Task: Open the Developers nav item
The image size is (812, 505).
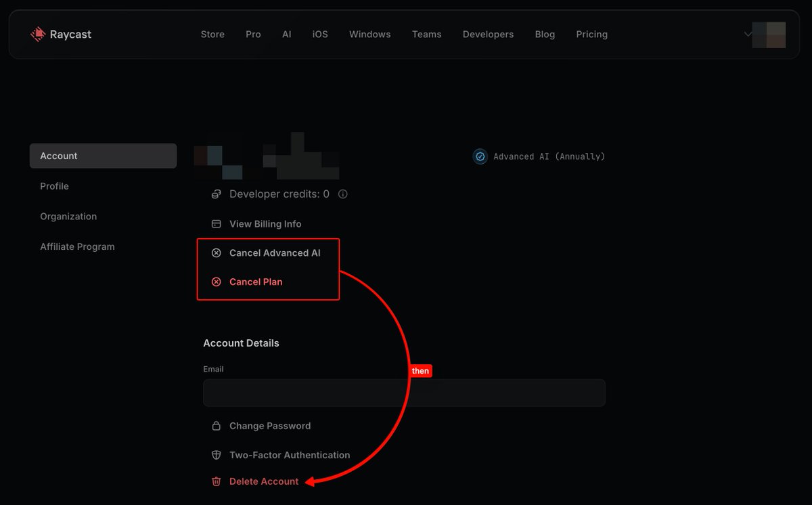Action: pyautogui.click(x=488, y=35)
